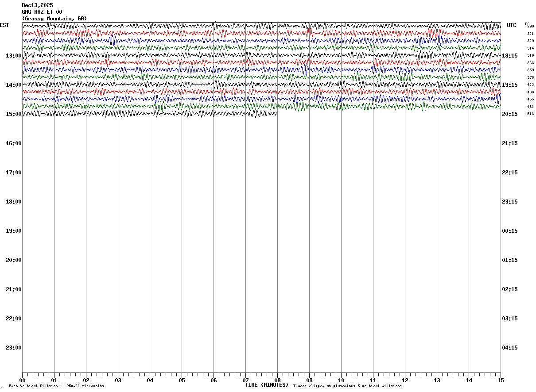Click the 20:15 UTC row label
This screenshot has height=392, width=536.
point(509,114)
